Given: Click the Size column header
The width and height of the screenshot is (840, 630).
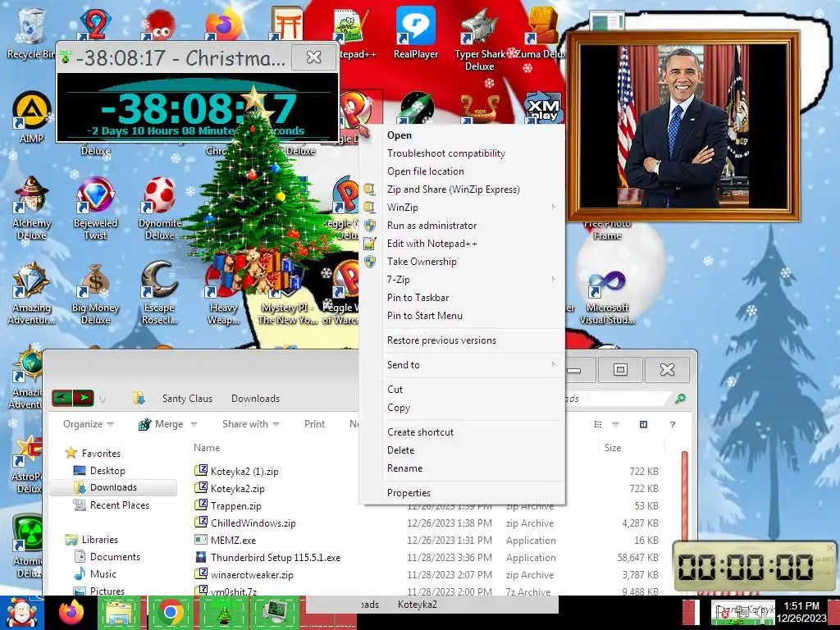Looking at the screenshot, I should click(x=612, y=448).
